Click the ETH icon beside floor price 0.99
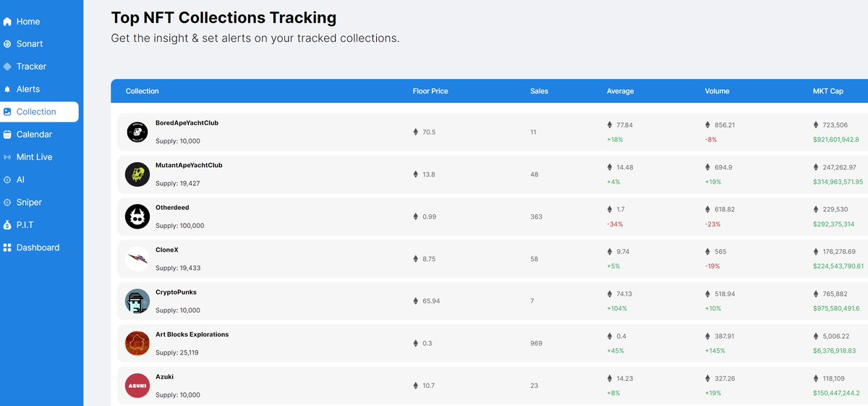This screenshot has height=406, width=868. [415, 216]
